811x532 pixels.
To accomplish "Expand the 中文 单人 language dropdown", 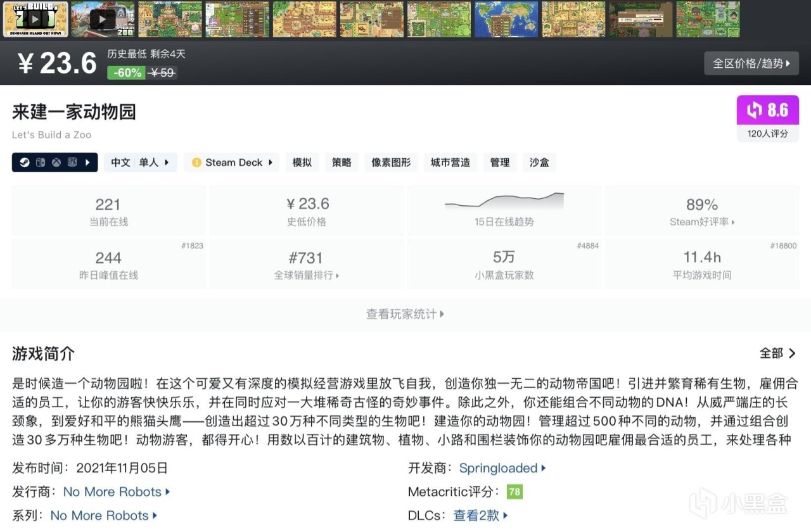I will pos(140,163).
